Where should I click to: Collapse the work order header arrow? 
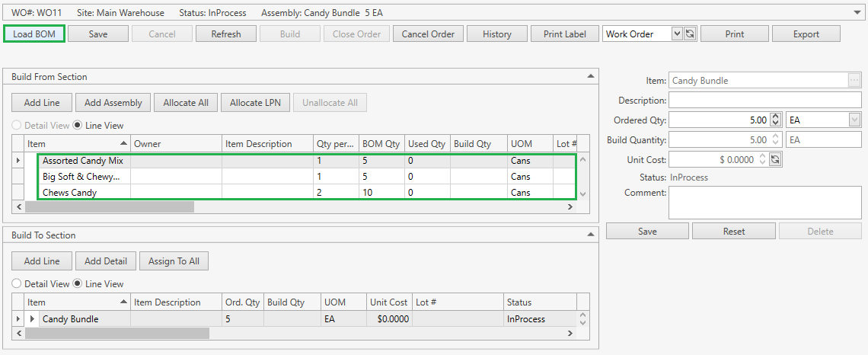(x=858, y=12)
